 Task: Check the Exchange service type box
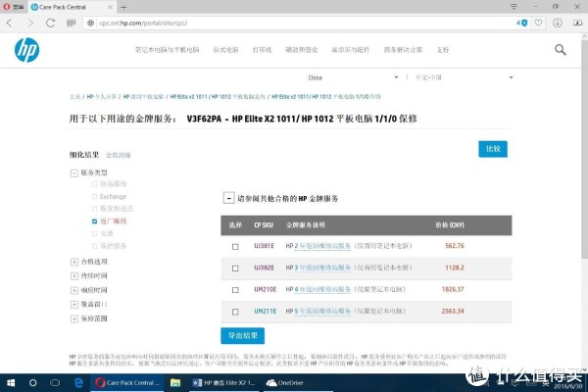(x=94, y=197)
